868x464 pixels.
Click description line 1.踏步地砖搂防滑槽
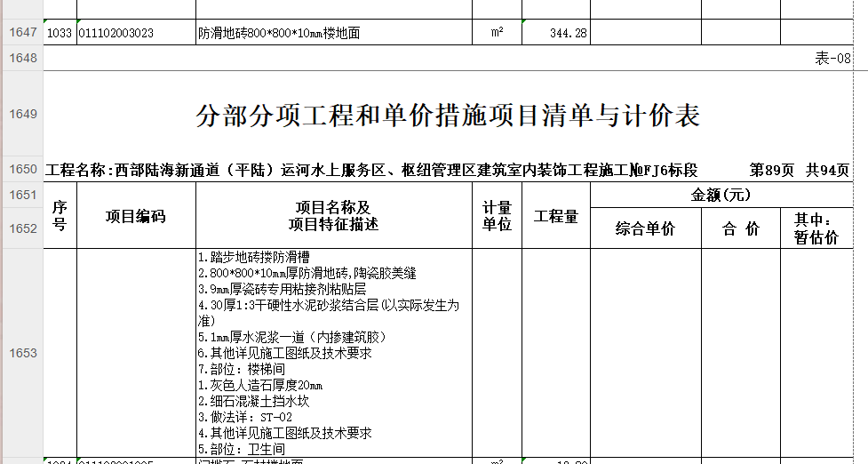253,257
